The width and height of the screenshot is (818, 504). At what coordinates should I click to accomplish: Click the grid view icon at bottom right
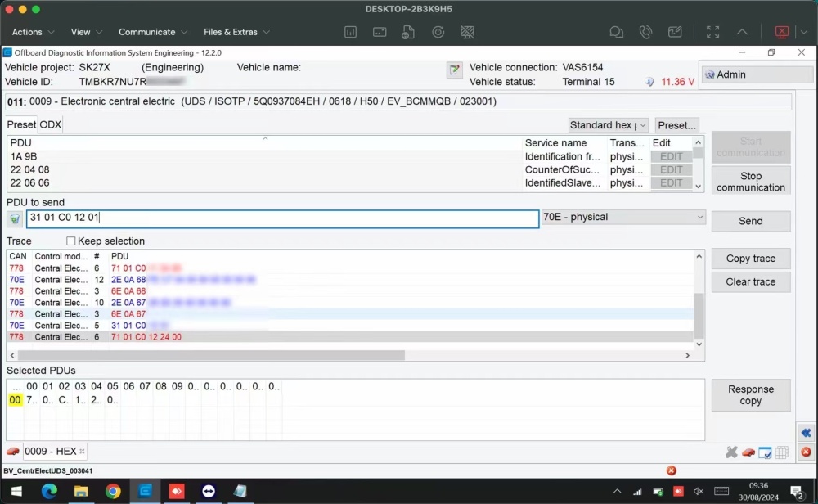[x=781, y=452]
